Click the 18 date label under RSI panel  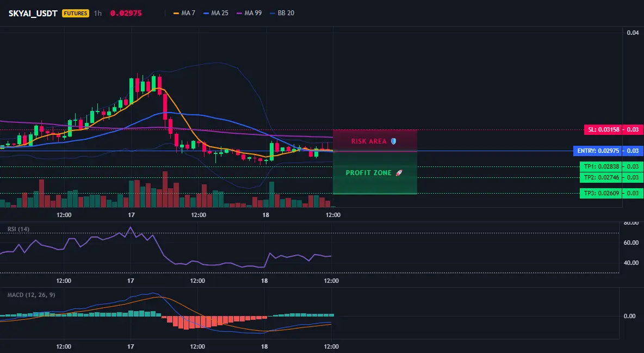(x=264, y=281)
